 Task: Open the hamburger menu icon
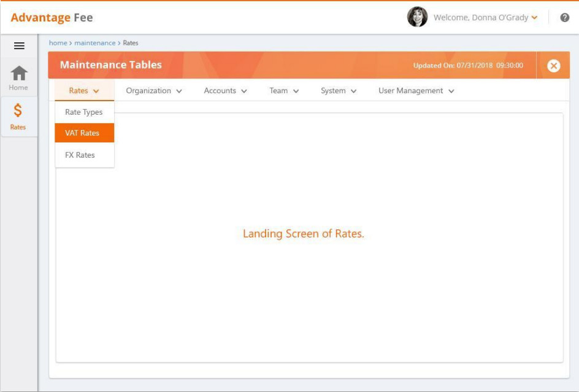pyautogui.click(x=19, y=46)
